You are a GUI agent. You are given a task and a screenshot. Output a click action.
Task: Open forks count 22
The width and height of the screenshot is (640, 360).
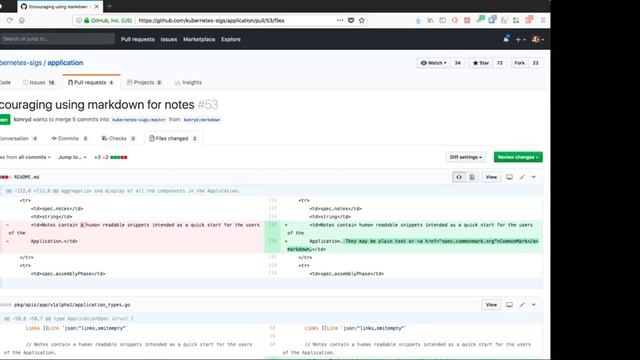tap(536, 63)
